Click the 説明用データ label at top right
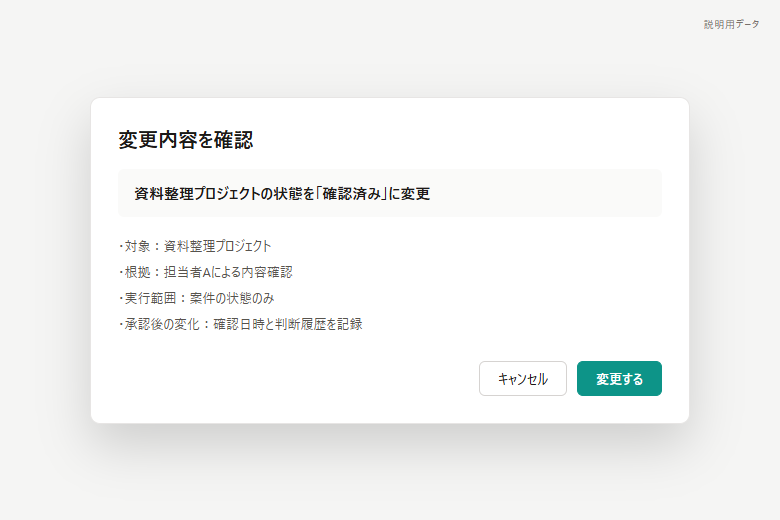 point(731,24)
